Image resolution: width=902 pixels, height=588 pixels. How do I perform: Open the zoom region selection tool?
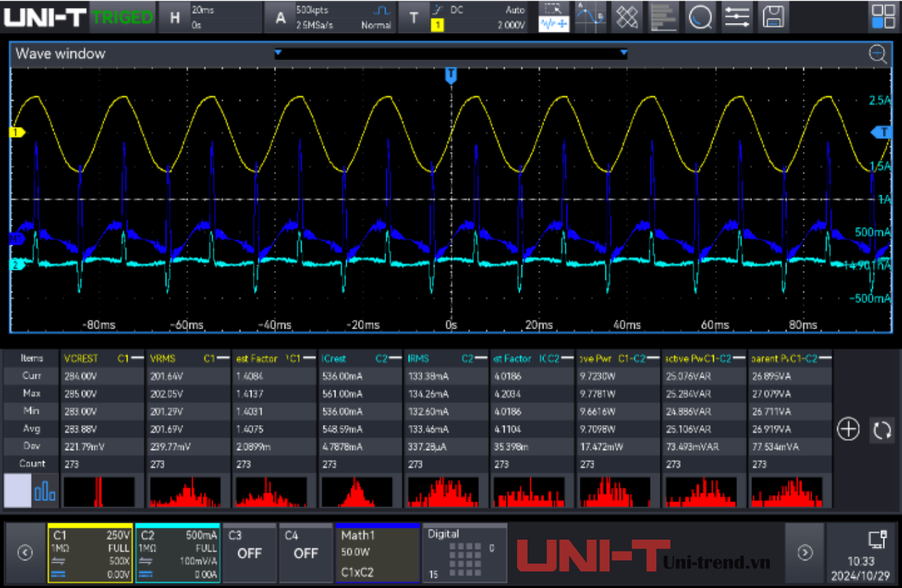[x=553, y=17]
